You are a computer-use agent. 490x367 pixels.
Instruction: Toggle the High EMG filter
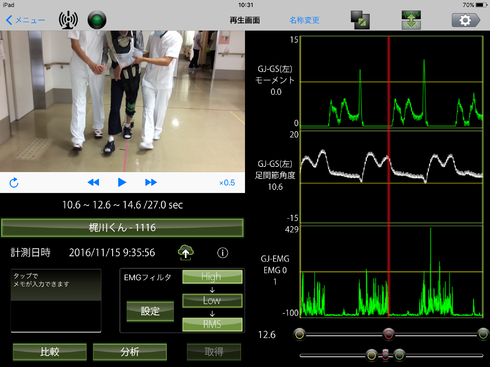pyautogui.click(x=212, y=277)
